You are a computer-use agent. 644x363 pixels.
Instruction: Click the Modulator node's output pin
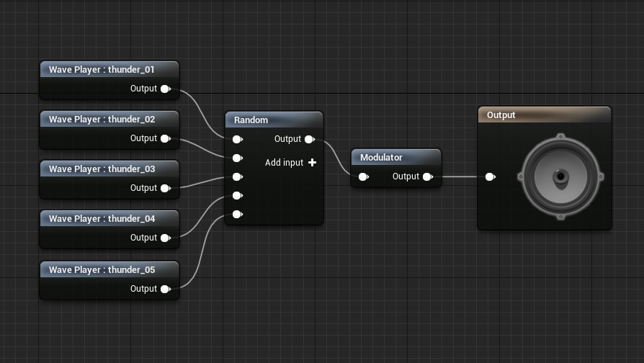tap(427, 176)
